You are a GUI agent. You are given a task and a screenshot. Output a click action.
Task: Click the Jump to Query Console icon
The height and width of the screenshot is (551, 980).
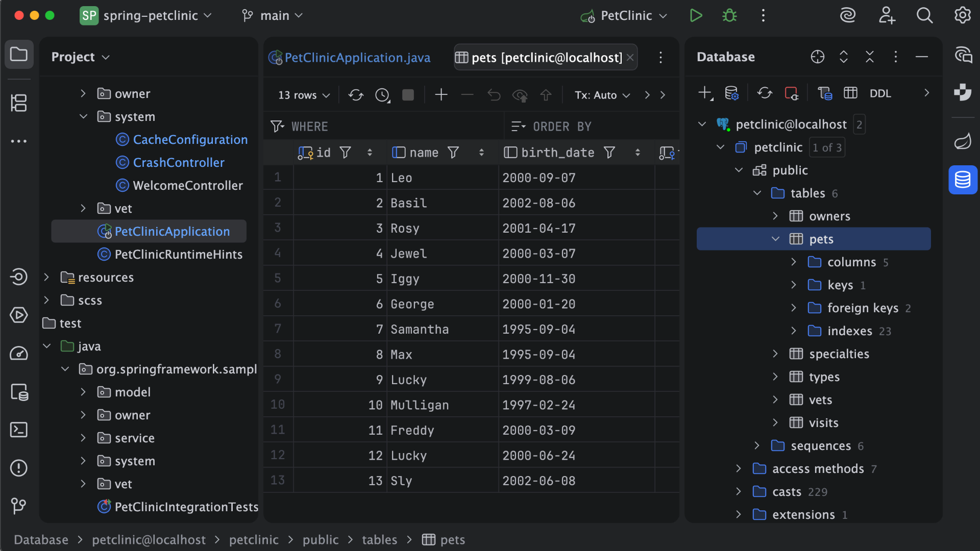[825, 93]
